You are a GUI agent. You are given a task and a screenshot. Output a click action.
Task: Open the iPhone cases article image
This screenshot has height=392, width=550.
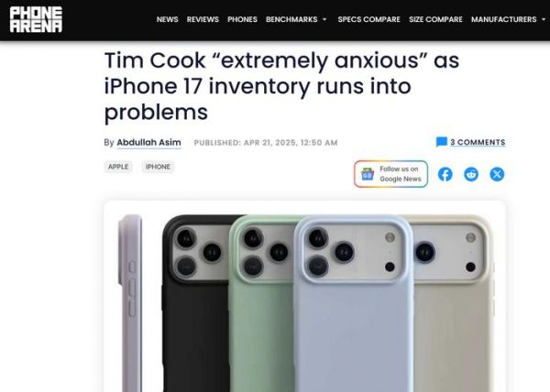pyautogui.click(x=304, y=297)
